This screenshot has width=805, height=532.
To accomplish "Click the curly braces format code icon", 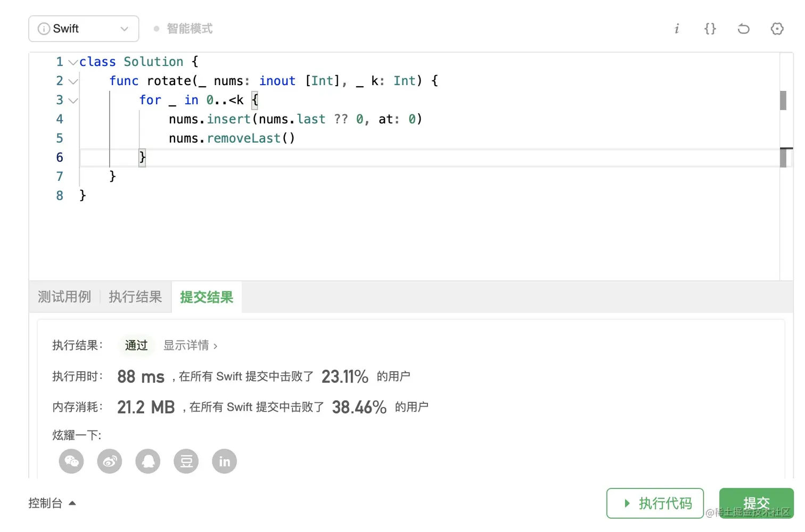I will (x=710, y=29).
